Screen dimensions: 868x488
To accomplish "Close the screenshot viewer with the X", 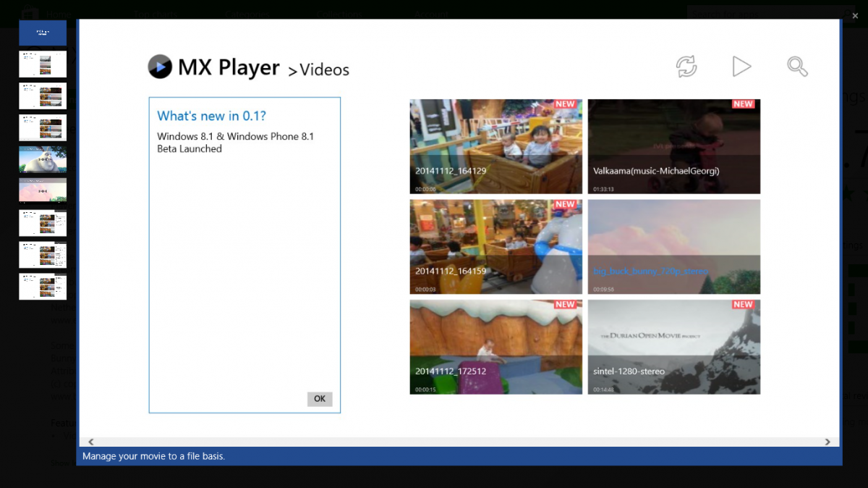I will (x=855, y=14).
